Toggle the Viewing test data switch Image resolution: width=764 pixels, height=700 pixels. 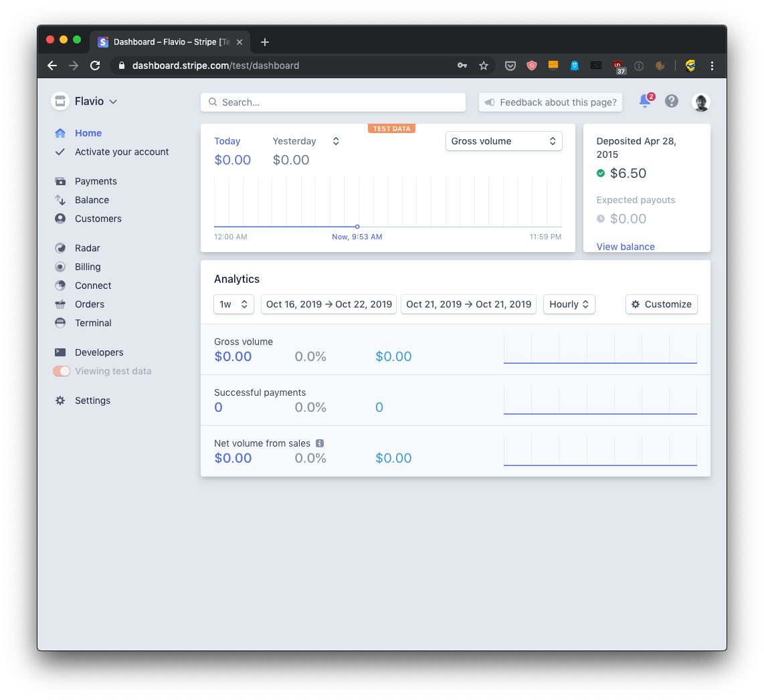pos(62,371)
